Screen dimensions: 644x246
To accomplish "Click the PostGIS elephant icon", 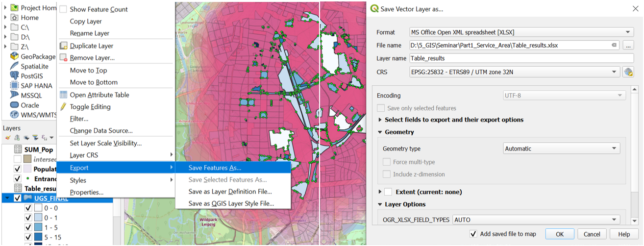I will pyautogui.click(x=14, y=76).
